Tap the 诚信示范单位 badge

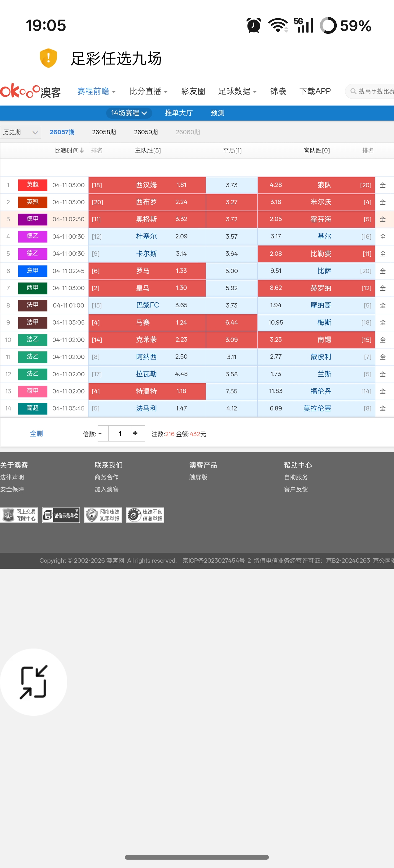click(x=61, y=515)
